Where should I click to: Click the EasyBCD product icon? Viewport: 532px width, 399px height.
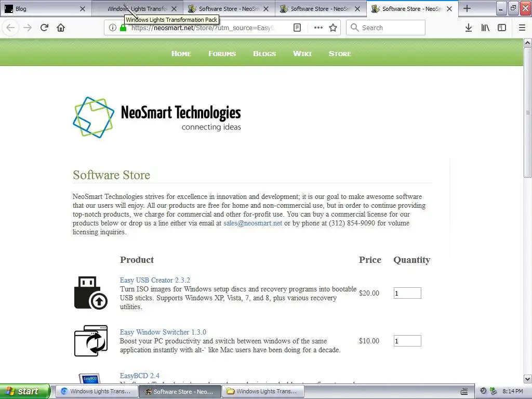[90, 378]
